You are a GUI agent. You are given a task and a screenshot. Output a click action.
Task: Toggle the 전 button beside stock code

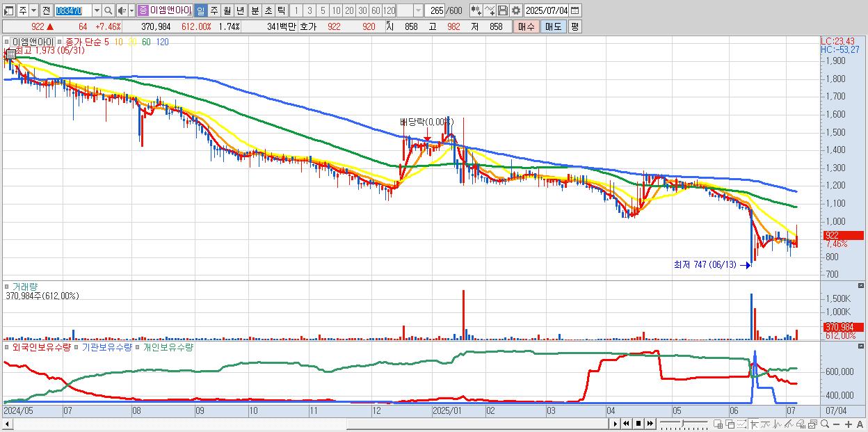click(46, 10)
